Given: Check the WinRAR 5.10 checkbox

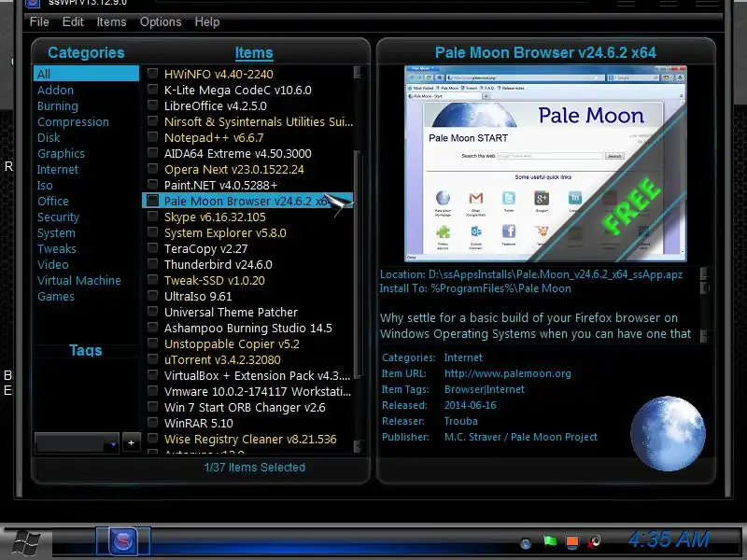Looking at the screenshot, I should [x=152, y=423].
